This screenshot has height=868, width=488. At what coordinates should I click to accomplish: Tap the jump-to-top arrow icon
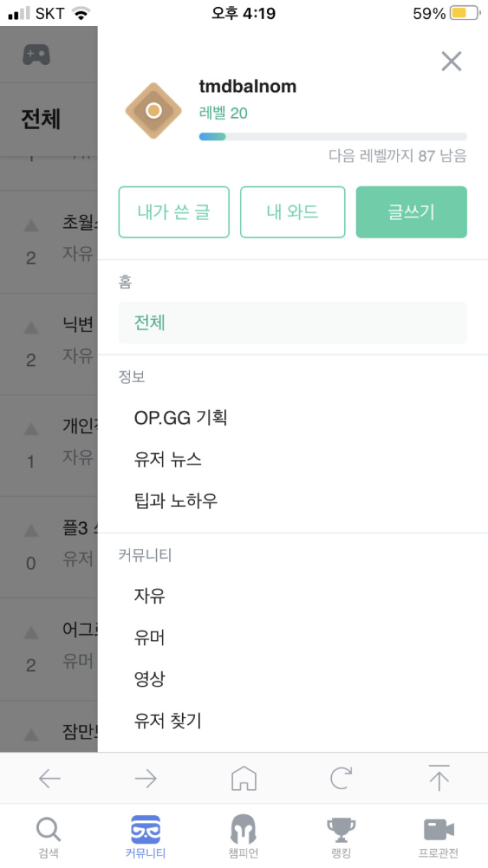[x=439, y=778]
